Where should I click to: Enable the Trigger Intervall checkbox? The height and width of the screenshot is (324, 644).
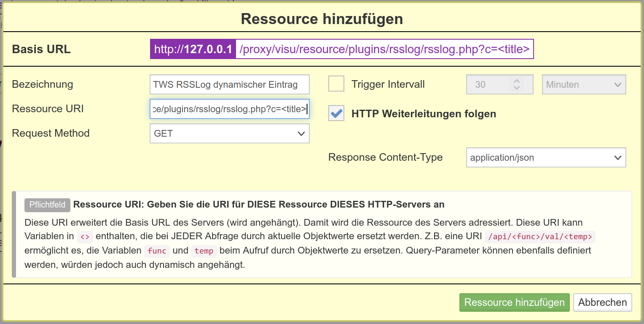[x=336, y=84]
